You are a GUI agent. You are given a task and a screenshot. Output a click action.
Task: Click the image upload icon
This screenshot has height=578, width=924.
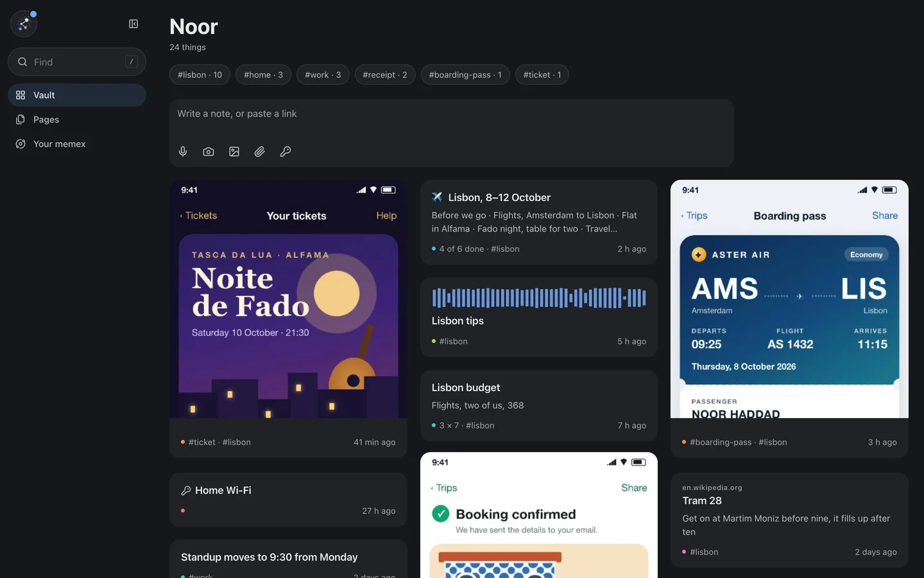(234, 152)
